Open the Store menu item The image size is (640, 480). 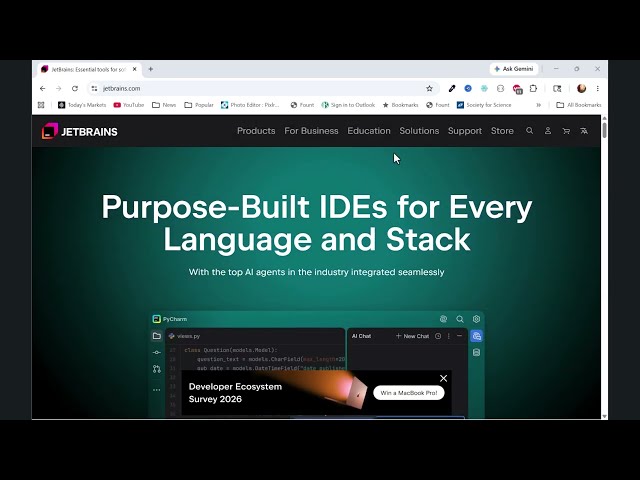(x=502, y=131)
